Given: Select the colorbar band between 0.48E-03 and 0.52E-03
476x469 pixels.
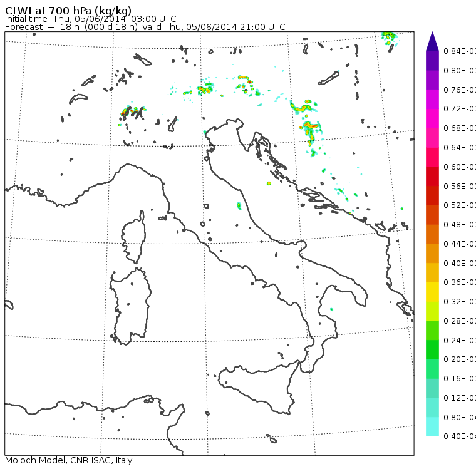Looking at the screenshot, I should [432, 215].
